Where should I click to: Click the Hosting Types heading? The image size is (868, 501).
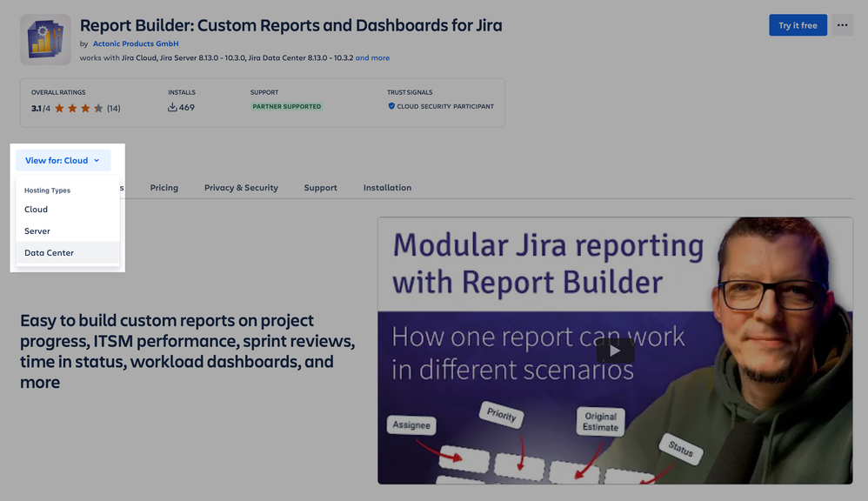tap(47, 190)
